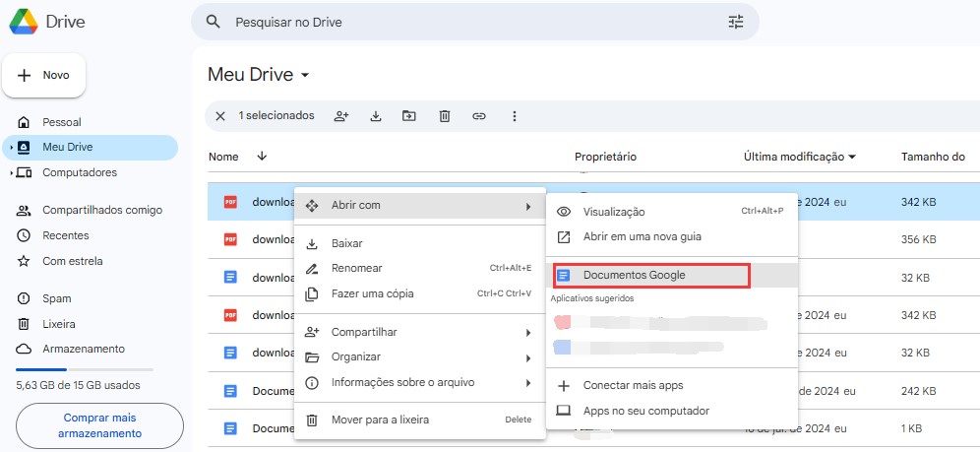Viewport: 980px width, 452px height.
Task: Click the download icon in selection toolbar
Action: click(376, 115)
